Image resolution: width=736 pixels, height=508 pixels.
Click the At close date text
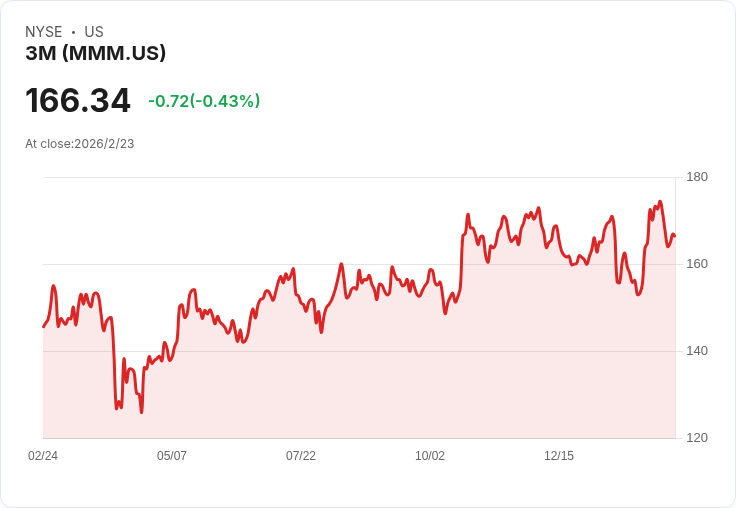(80, 144)
